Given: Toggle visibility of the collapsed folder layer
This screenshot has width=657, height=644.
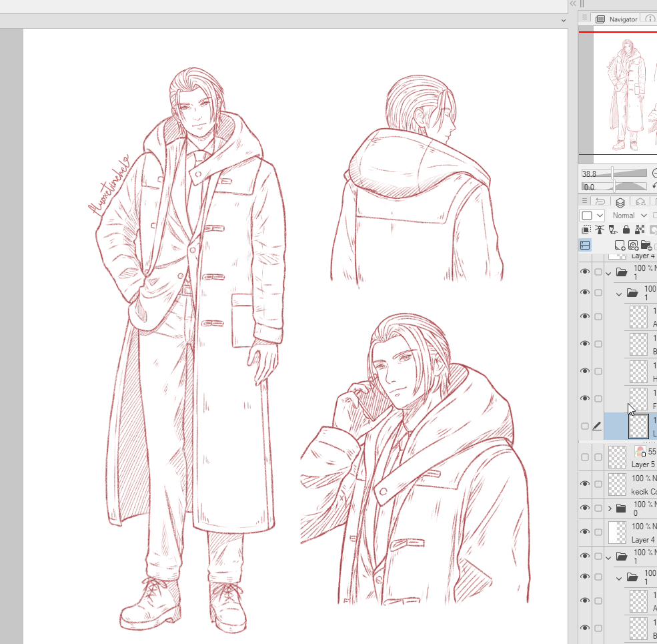Looking at the screenshot, I should point(585,509).
